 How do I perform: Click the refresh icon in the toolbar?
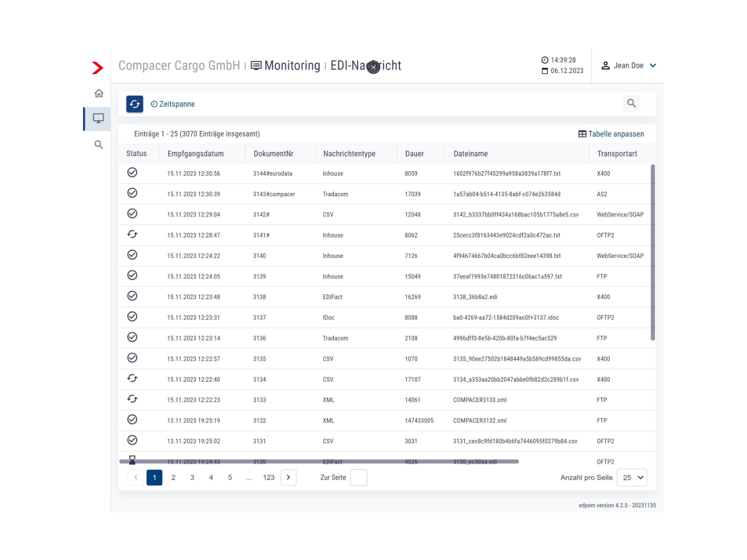point(134,104)
